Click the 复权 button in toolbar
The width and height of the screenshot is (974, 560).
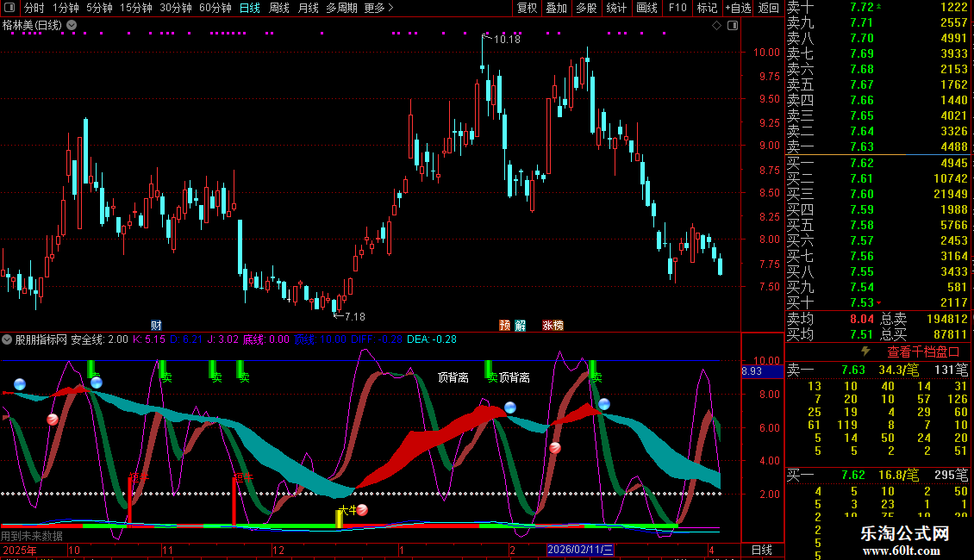[x=527, y=8]
